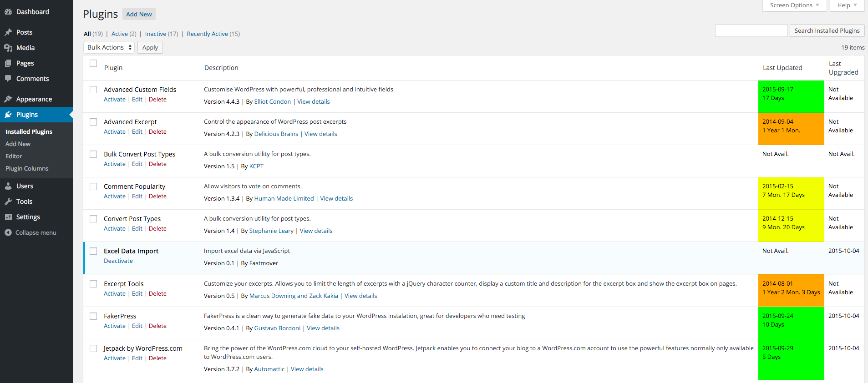Filter plugins by the Inactive tab

pyautogui.click(x=156, y=34)
